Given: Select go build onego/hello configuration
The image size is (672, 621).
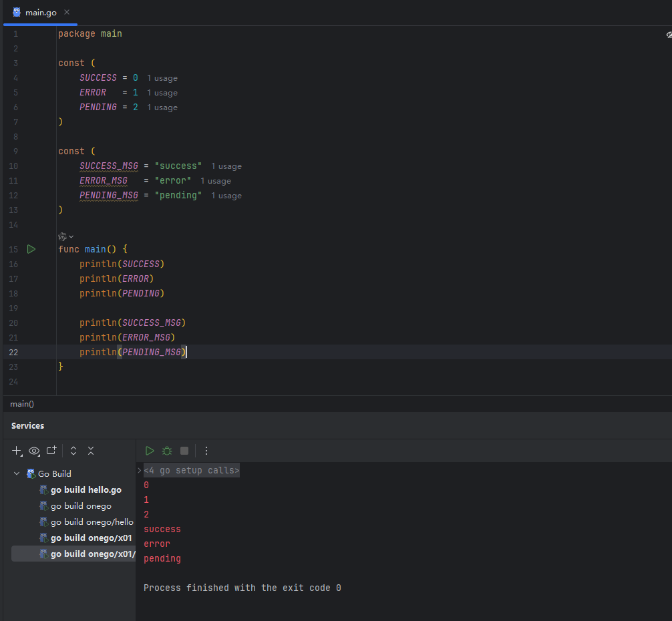Looking at the screenshot, I should (x=92, y=522).
